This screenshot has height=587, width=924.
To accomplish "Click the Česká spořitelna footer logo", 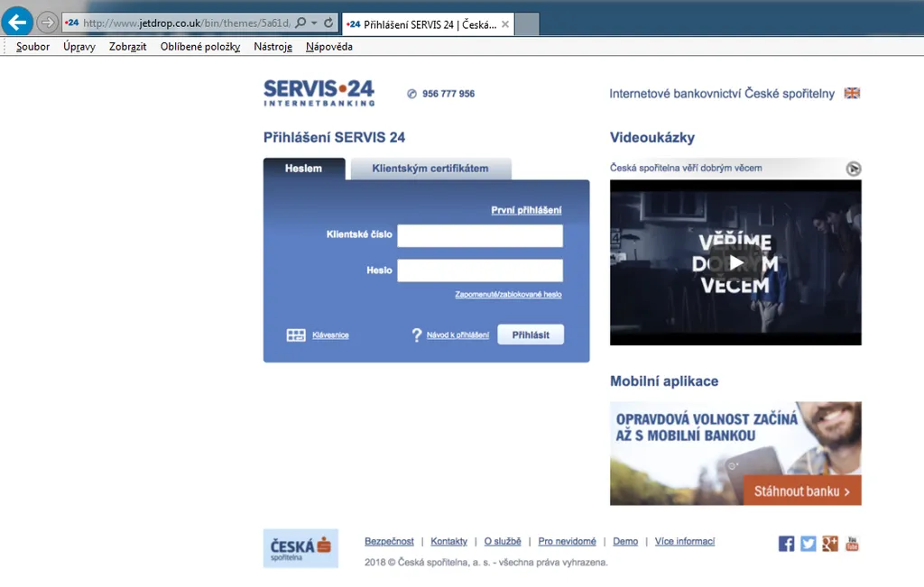I will tap(301, 548).
